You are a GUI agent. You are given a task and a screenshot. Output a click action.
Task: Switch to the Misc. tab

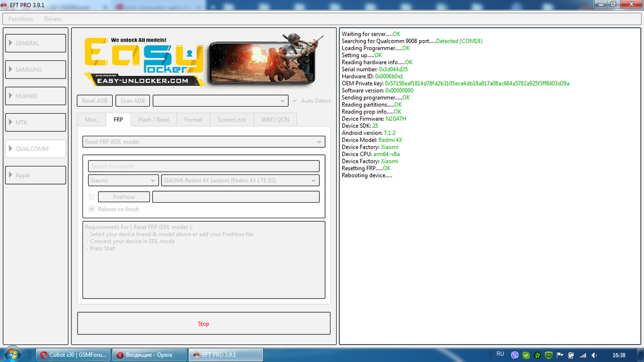click(x=92, y=120)
